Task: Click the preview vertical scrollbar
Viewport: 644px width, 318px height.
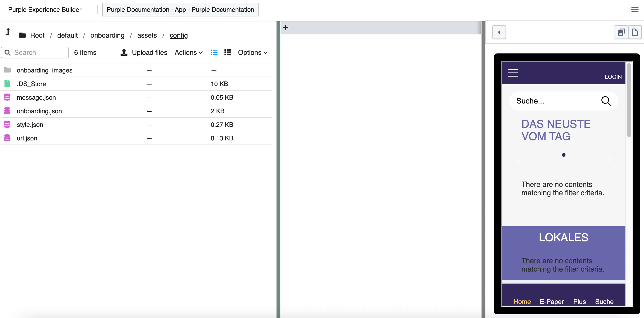Action: click(629, 100)
